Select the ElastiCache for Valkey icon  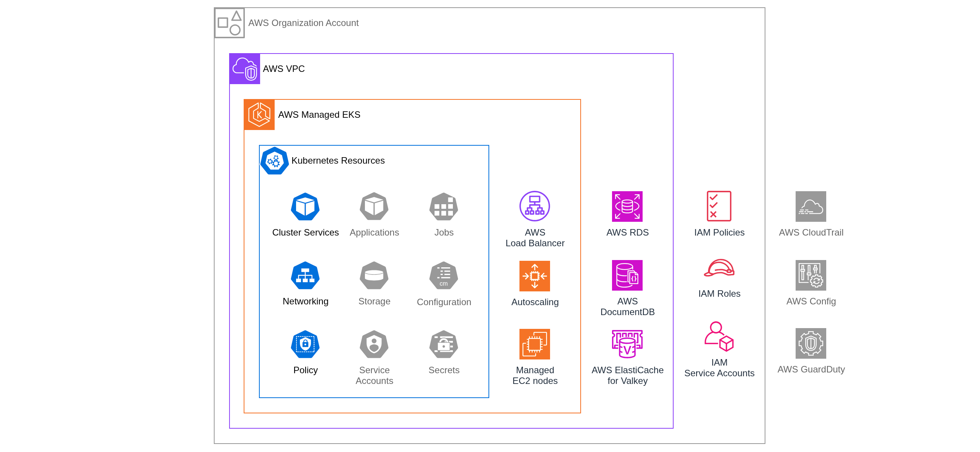coord(627,344)
